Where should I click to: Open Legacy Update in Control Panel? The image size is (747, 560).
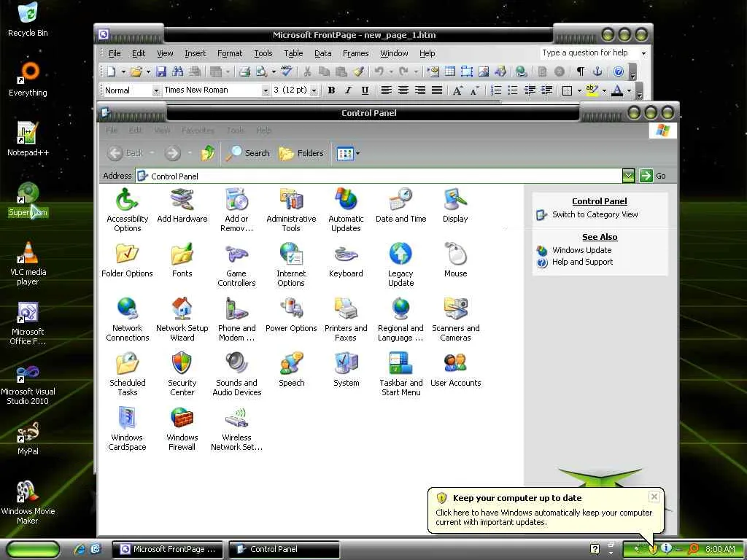pos(400,265)
